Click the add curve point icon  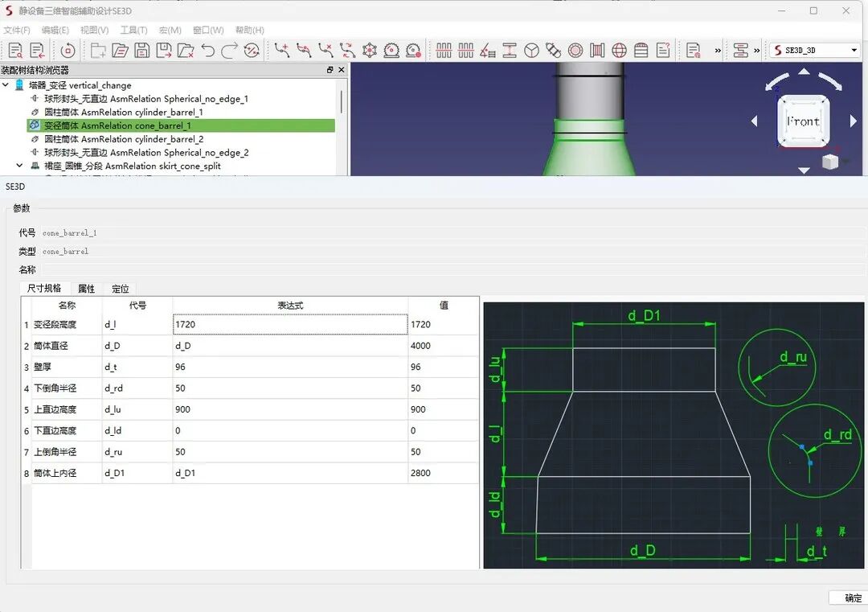(x=282, y=51)
